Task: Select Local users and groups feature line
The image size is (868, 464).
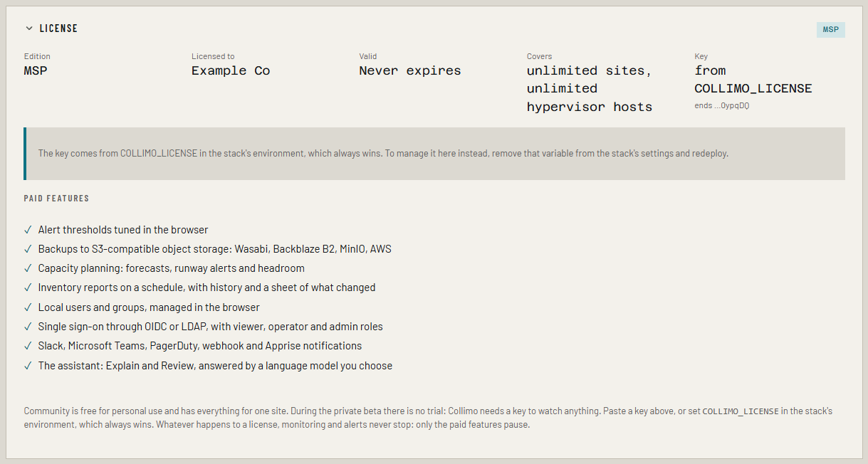Action: (149, 307)
